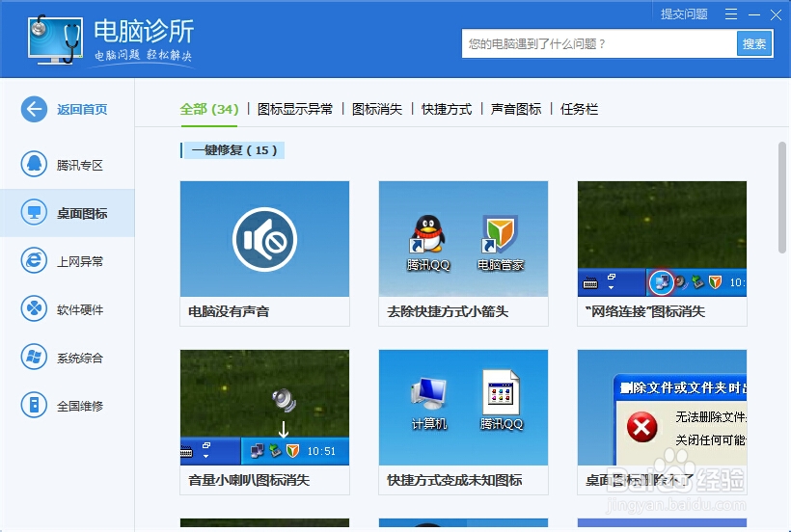Click the 搜索 search button
This screenshot has height=532, width=791.
coord(754,43)
